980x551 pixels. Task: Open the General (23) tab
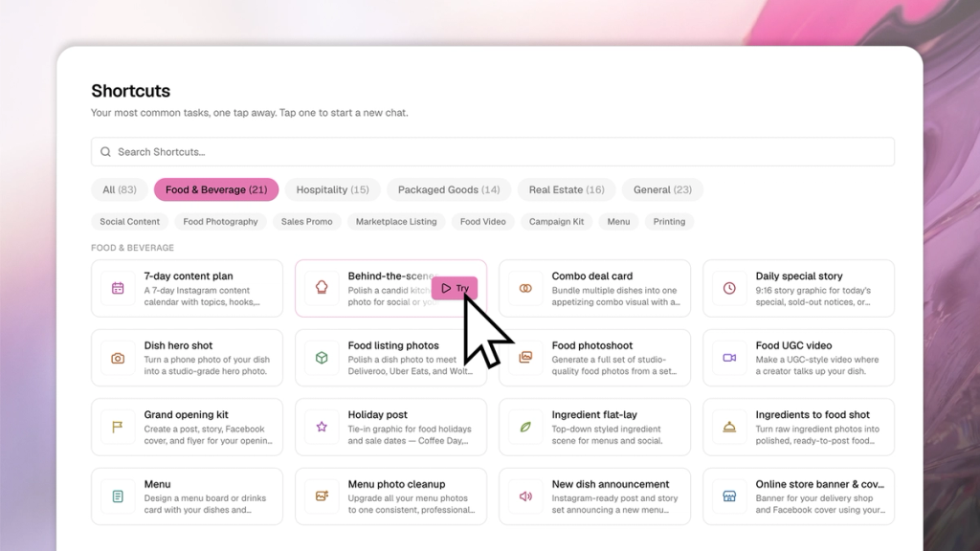pos(662,189)
